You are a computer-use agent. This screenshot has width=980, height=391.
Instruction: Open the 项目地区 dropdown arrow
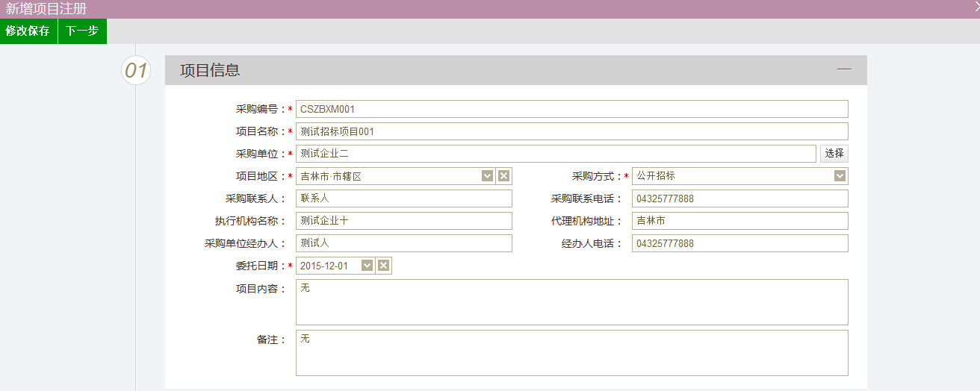tap(488, 176)
